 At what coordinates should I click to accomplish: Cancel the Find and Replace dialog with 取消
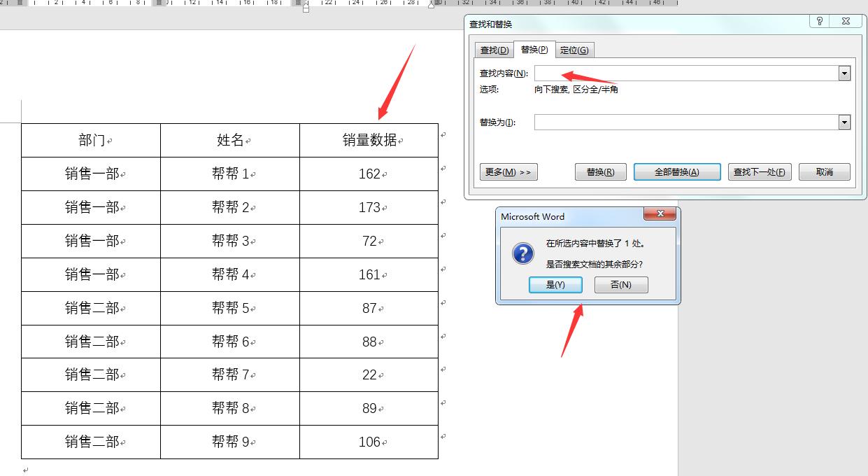[824, 171]
